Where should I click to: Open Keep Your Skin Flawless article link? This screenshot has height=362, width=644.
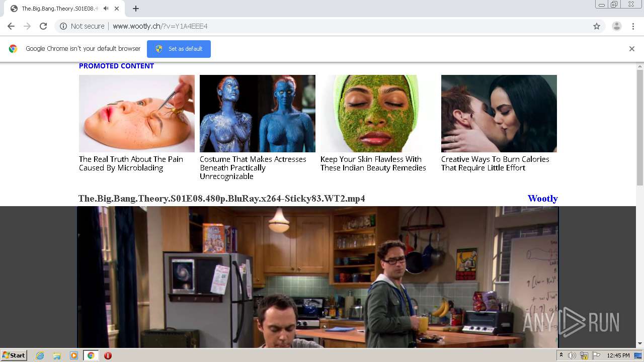pyautogui.click(x=373, y=163)
